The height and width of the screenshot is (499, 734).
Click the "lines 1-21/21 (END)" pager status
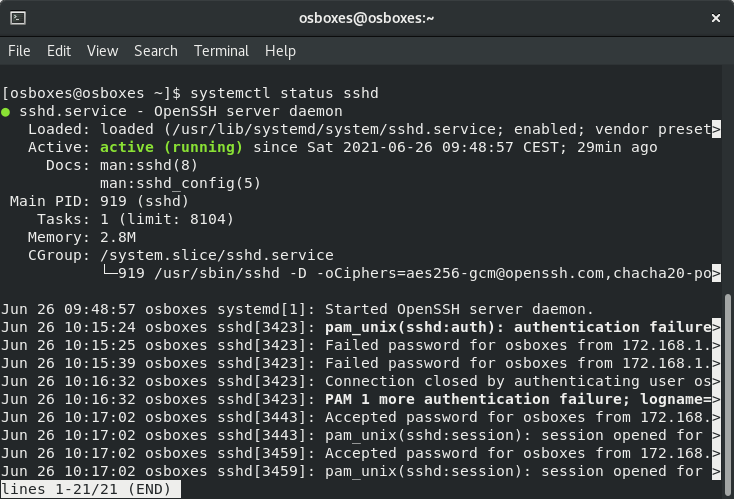click(x=91, y=489)
